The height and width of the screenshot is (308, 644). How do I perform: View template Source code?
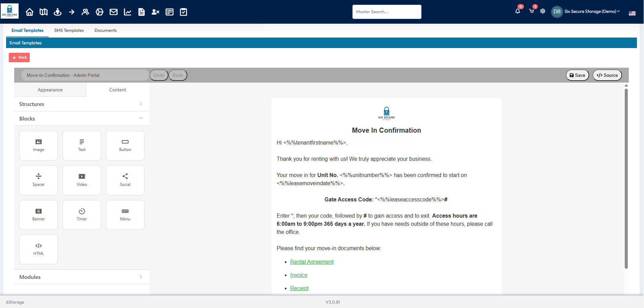point(607,75)
